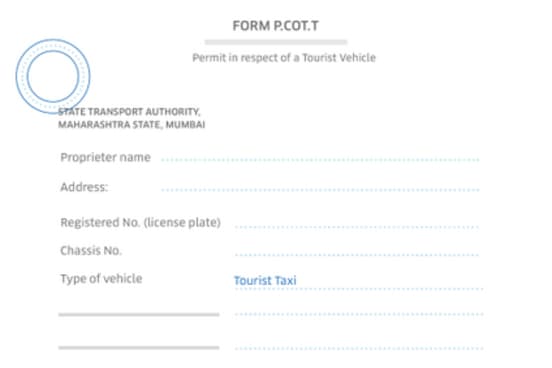
Task: Click the Proprieter name dotted field
Action: [320, 160]
